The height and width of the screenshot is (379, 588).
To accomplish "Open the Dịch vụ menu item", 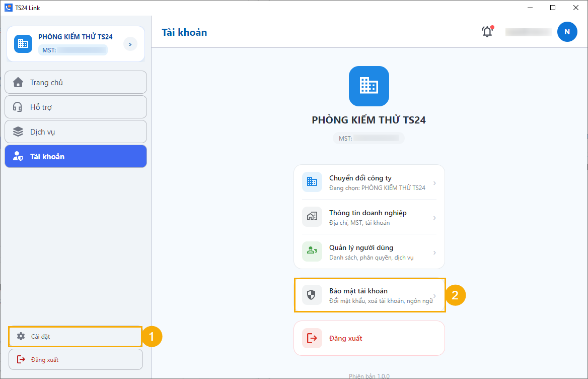I will pos(76,132).
